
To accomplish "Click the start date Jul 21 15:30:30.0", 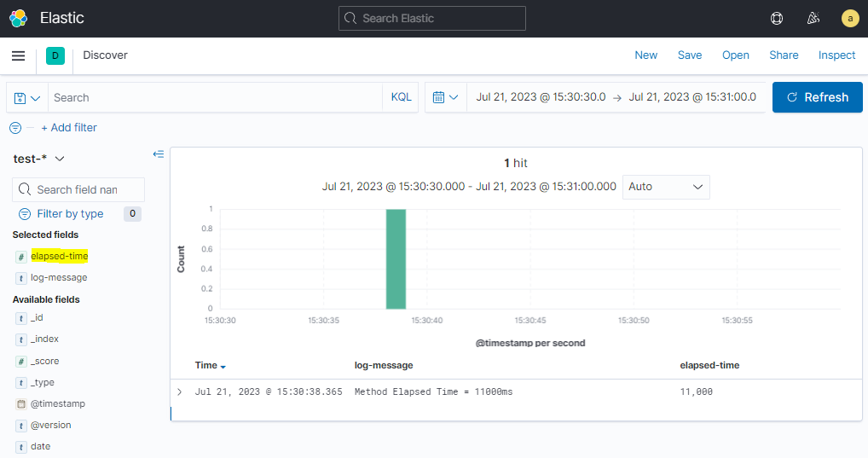I will 541,97.
